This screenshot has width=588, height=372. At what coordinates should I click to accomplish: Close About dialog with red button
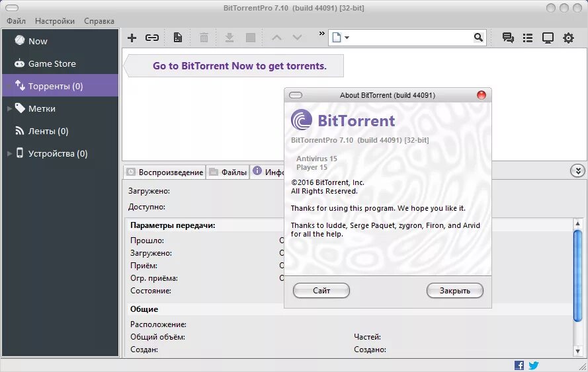pyautogui.click(x=481, y=95)
